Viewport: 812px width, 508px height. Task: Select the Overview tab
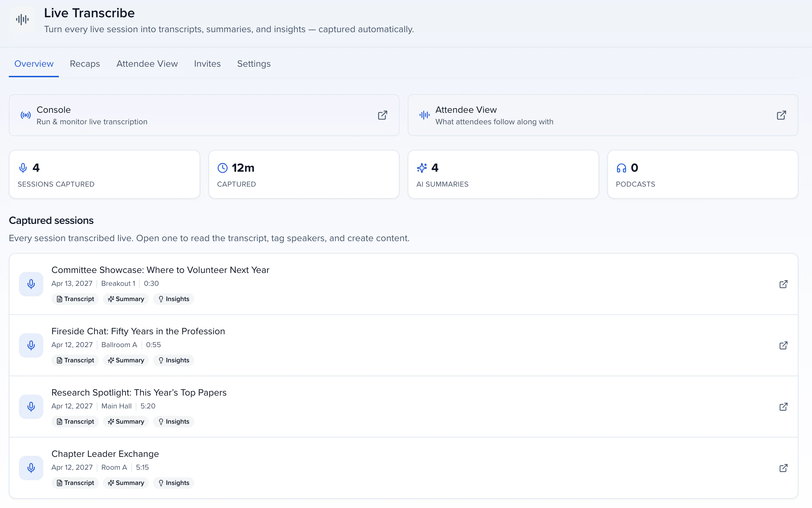click(34, 64)
